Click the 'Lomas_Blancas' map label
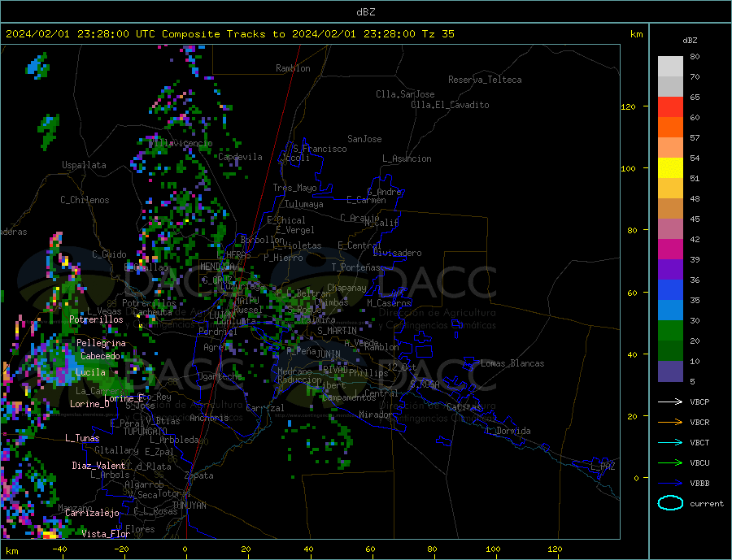 (512, 363)
